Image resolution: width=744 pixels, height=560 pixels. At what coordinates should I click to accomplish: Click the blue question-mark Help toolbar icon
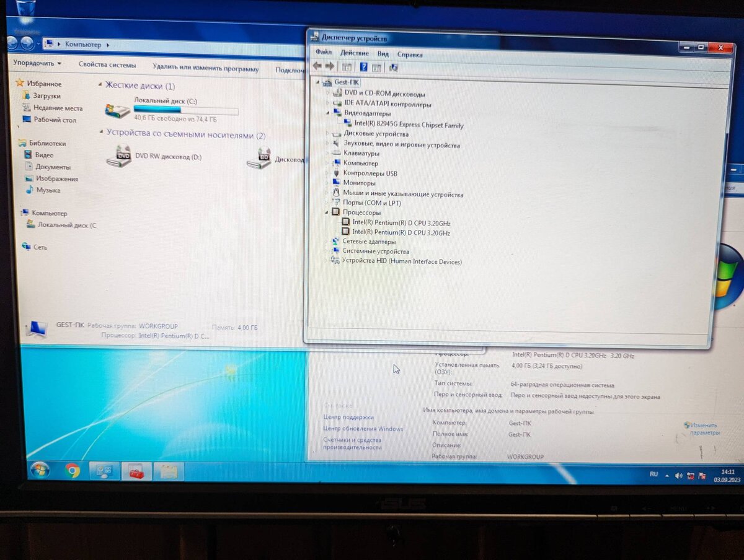[x=363, y=67]
